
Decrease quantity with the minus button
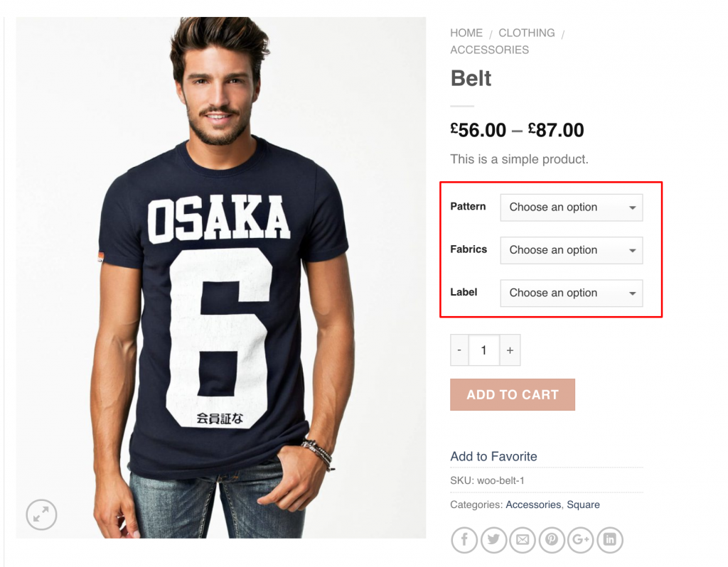click(459, 350)
